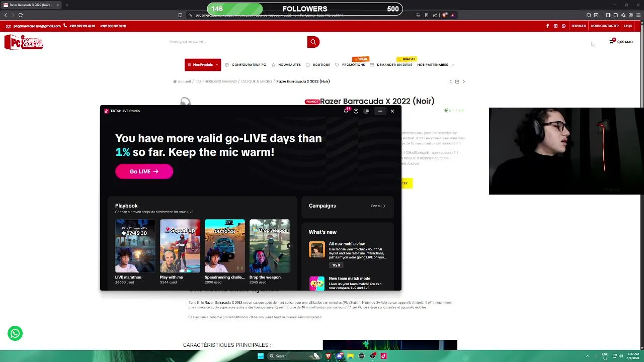Open TikTok LIVE Studio notifications bell
644x362 pixels.
coord(346,111)
